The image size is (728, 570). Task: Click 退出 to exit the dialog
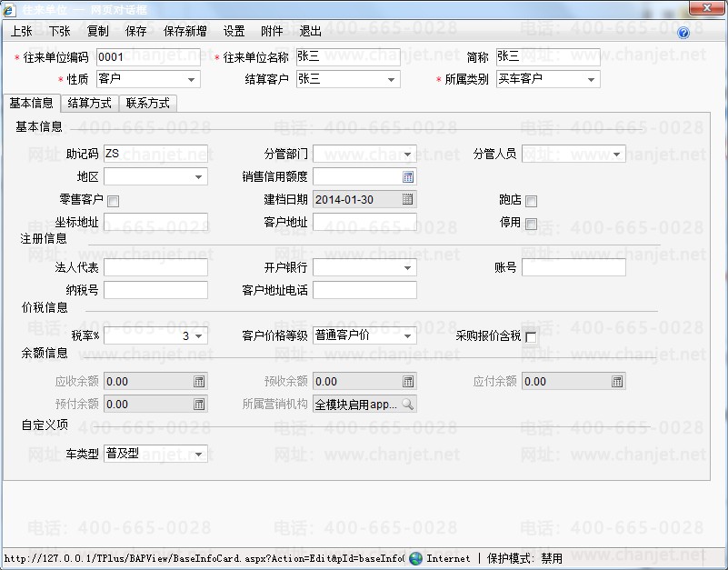(x=310, y=31)
